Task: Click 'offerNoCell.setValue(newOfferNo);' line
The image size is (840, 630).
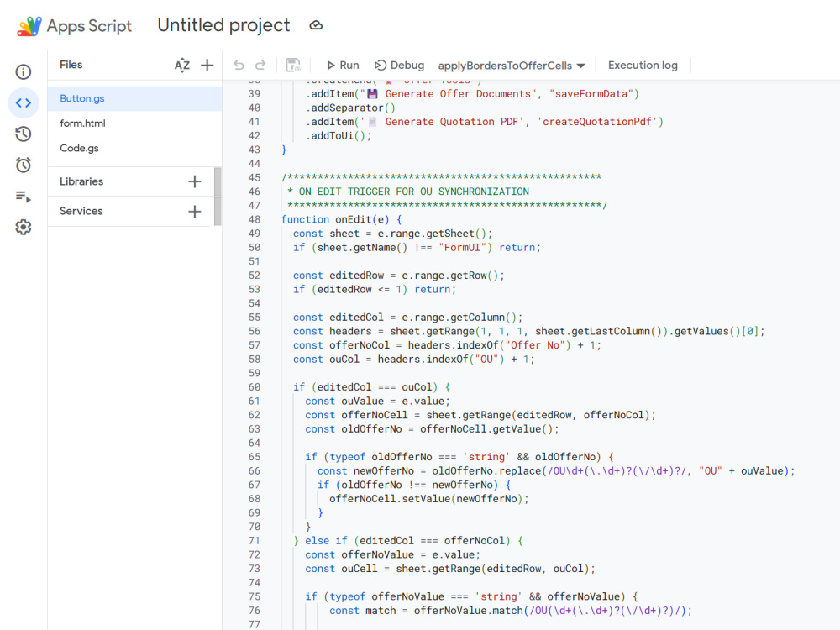Action: point(429,499)
